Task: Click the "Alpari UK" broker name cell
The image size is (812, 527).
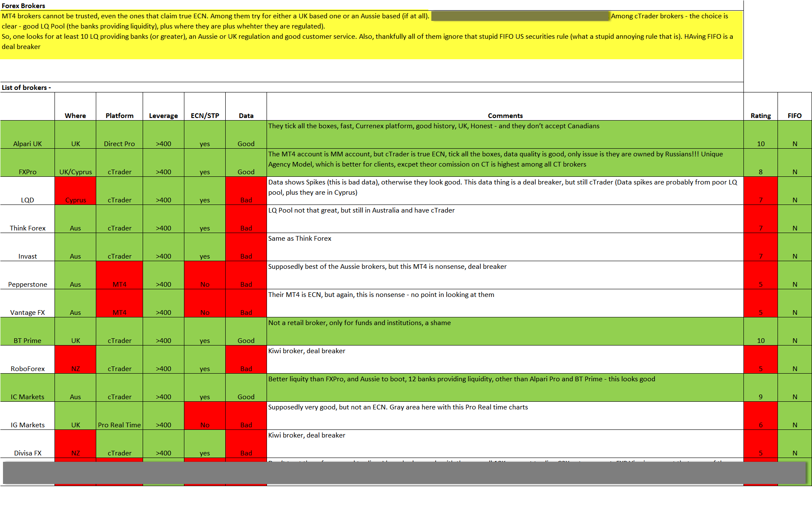Action: tap(28, 135)
